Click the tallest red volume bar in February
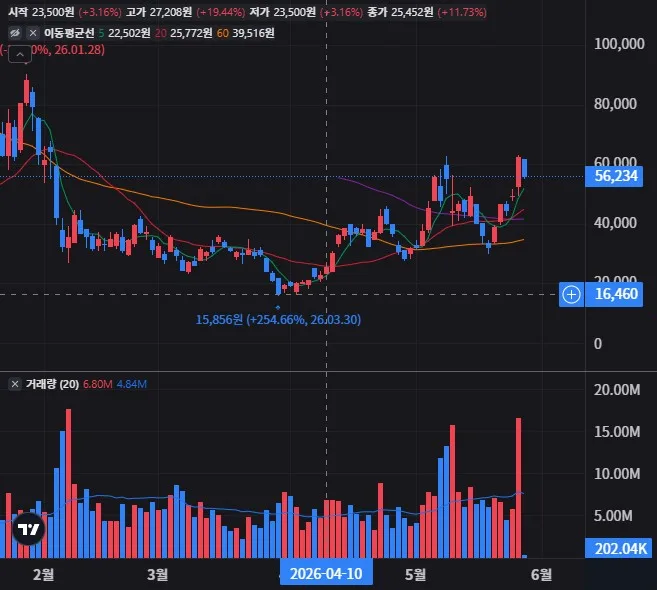 pyautogui.click(x=68, y=484)
